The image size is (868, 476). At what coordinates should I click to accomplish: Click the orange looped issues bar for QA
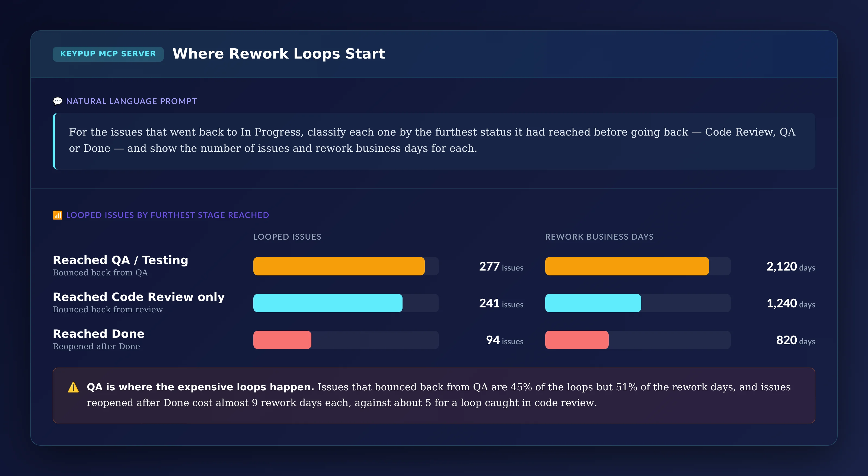coord(339,266)
